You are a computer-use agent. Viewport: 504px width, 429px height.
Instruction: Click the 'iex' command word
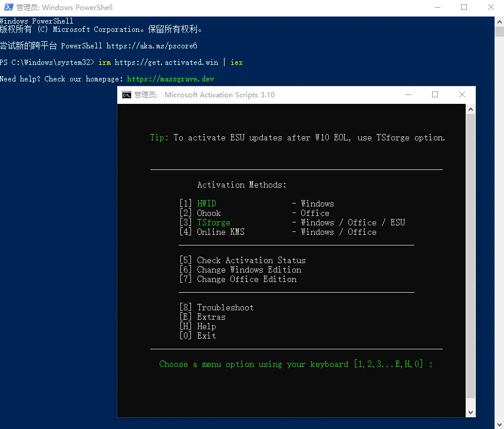pos(236,63)
